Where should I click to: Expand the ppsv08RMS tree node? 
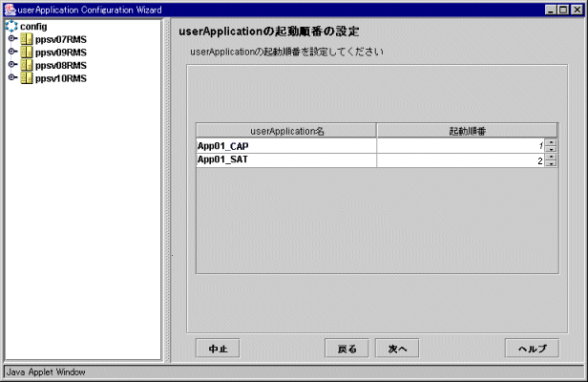(x=12, y=65)
